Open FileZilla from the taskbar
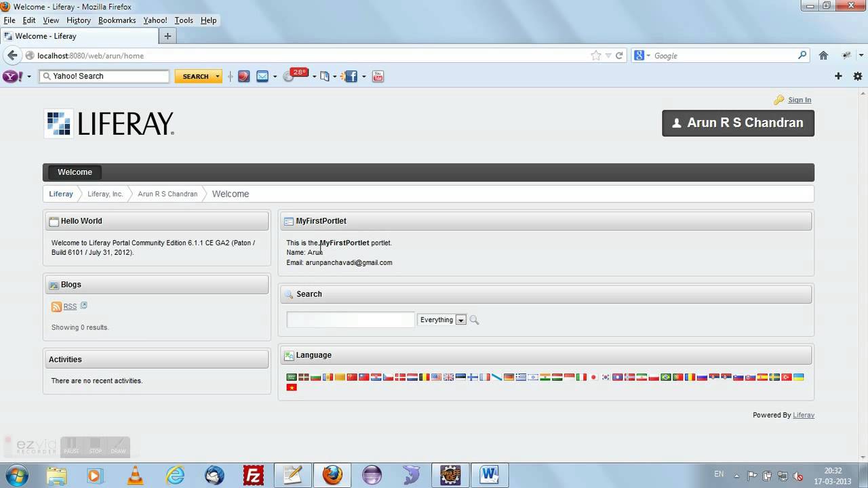Image resolution: width=868 pixels, height=488 pixels. click(253, 476)
